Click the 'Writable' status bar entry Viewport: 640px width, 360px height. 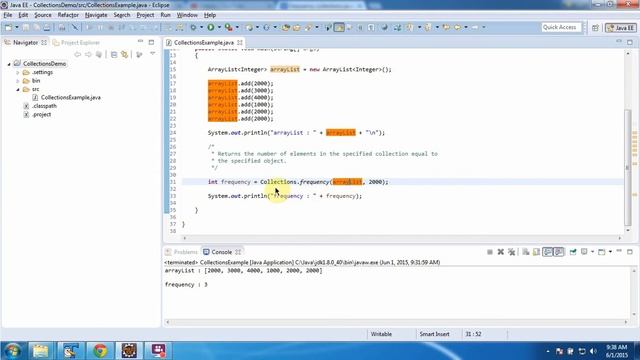tap(381, 334)
